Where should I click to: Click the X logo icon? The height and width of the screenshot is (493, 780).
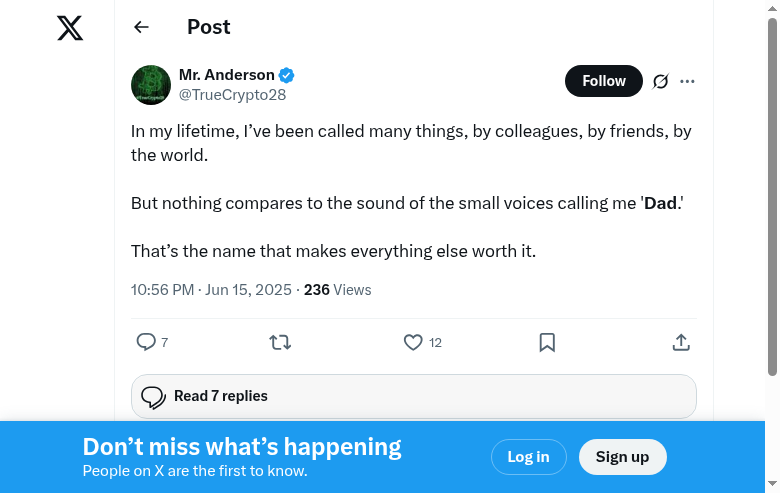[x=70, y=28]
